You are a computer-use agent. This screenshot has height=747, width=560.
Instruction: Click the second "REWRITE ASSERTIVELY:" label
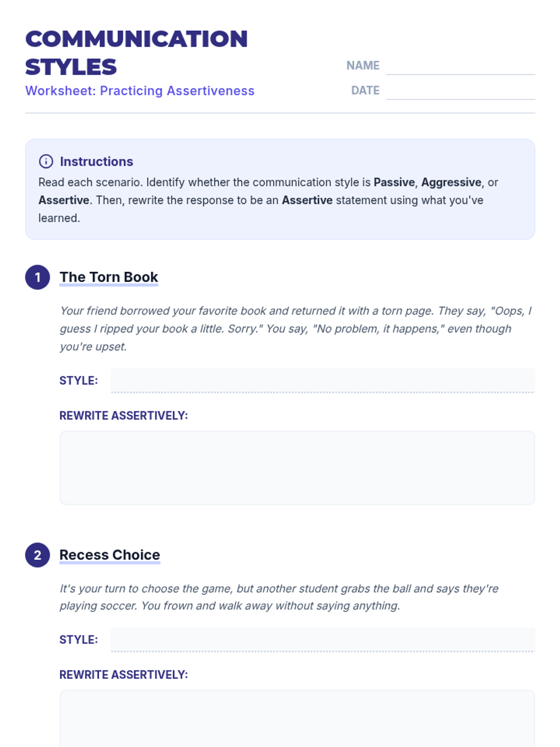[x=123, y=675]
